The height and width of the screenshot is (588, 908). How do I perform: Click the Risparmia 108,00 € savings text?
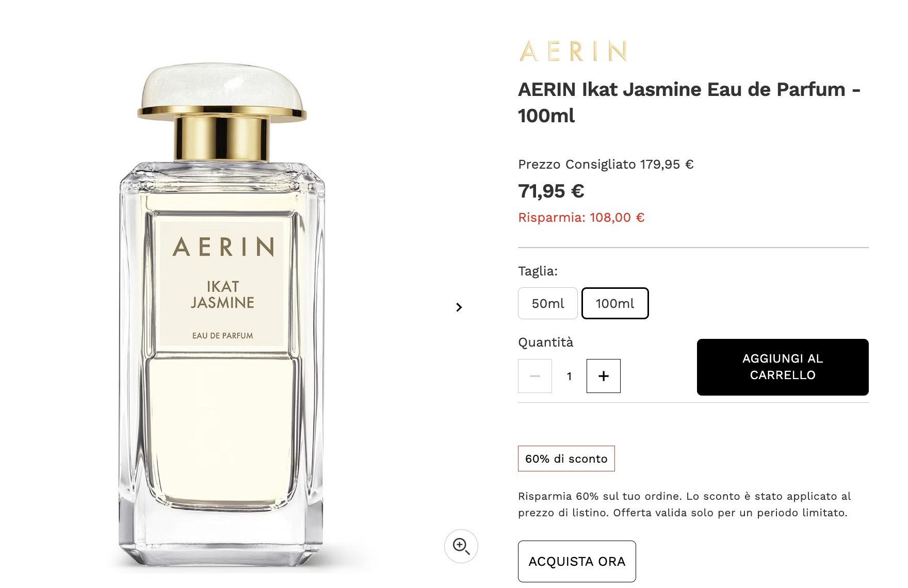click(x=581, y=218)
